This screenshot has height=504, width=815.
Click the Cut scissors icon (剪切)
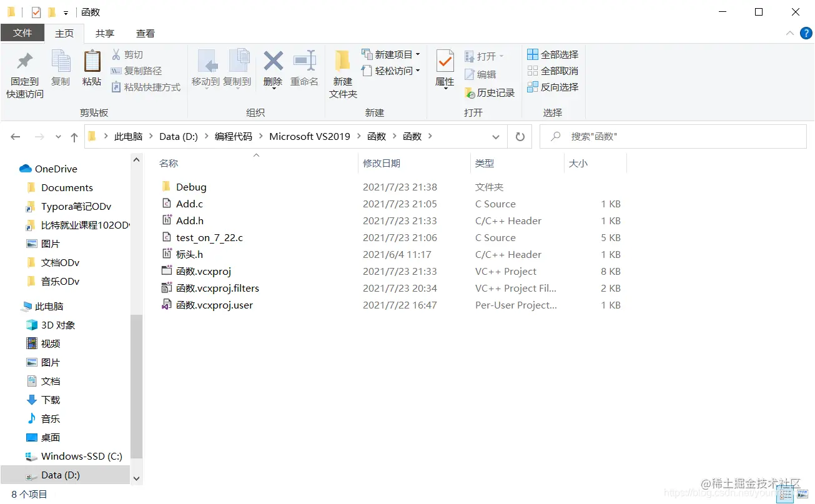point(116,55)
